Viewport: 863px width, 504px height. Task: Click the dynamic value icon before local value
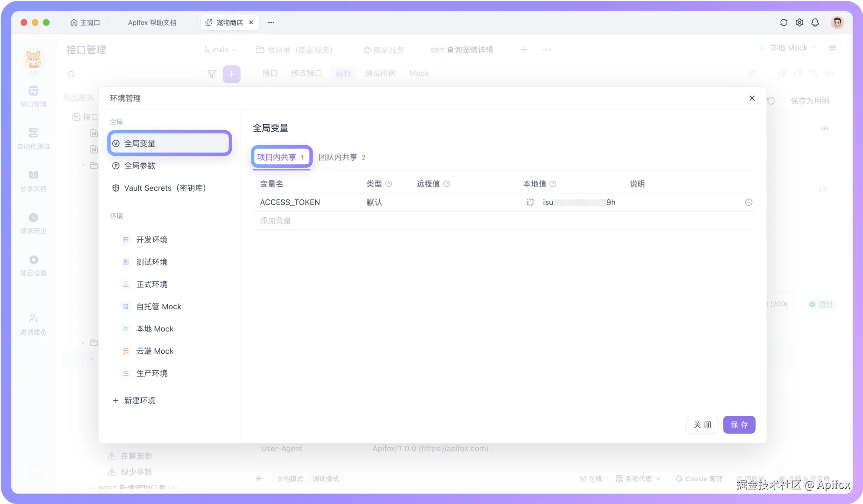click(530, 202)
